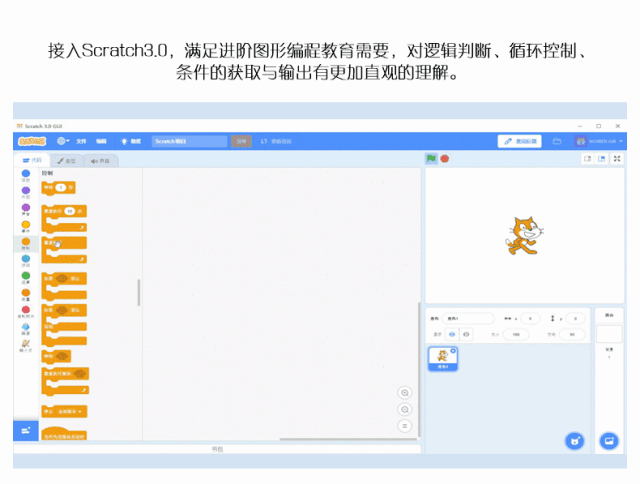Click the sprite x position field
The height and width of the screenshot is (484, 640).
point(530,318)
